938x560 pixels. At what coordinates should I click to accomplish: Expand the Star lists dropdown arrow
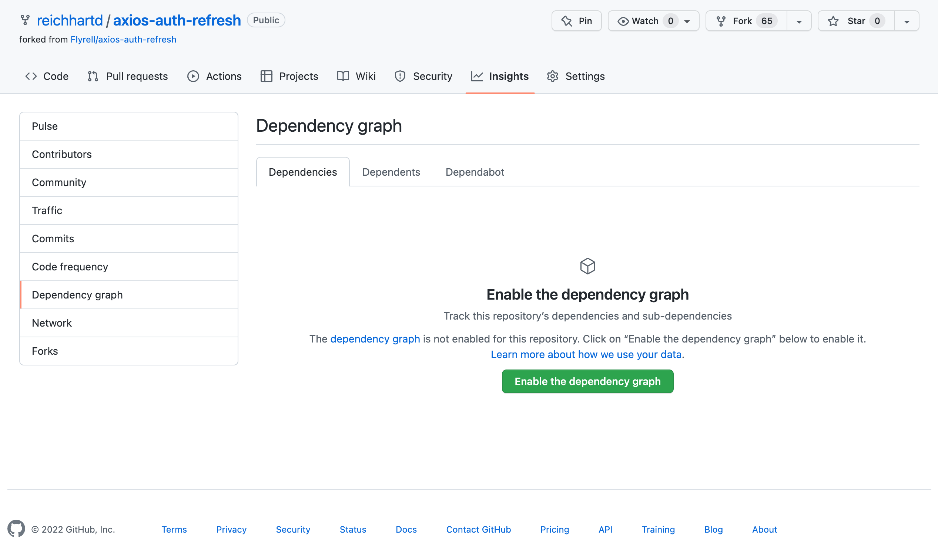[906, 21]
